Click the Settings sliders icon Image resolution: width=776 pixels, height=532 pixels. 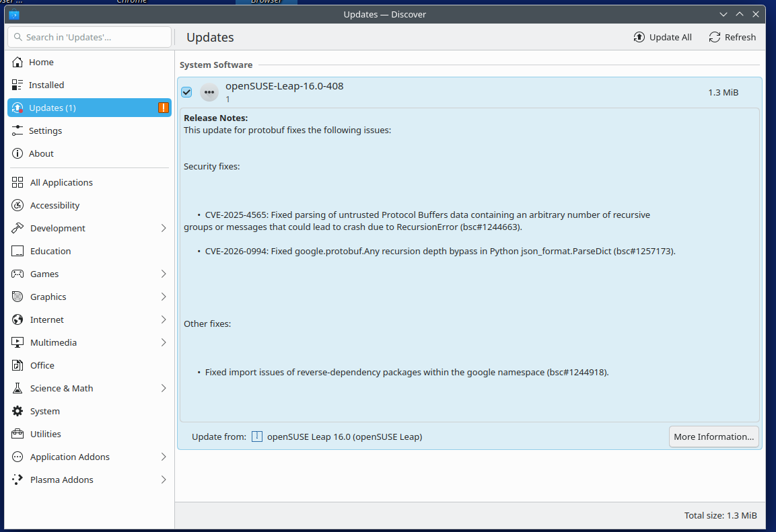pyautogui.click(x=17, y=130)
